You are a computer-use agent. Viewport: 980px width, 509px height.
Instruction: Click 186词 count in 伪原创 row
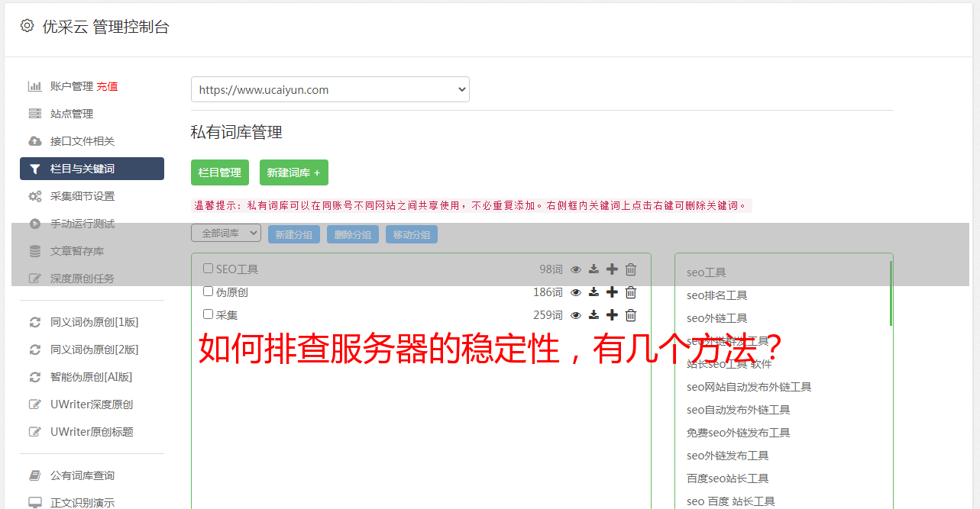548,292
